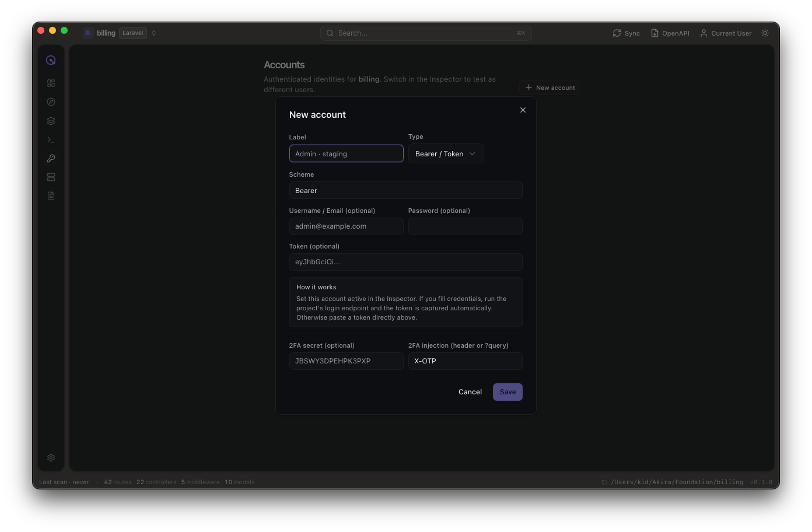Click the billing project name
Image resolution: width=812 pixels, height=532 pixels.
[x=106, y=33]
